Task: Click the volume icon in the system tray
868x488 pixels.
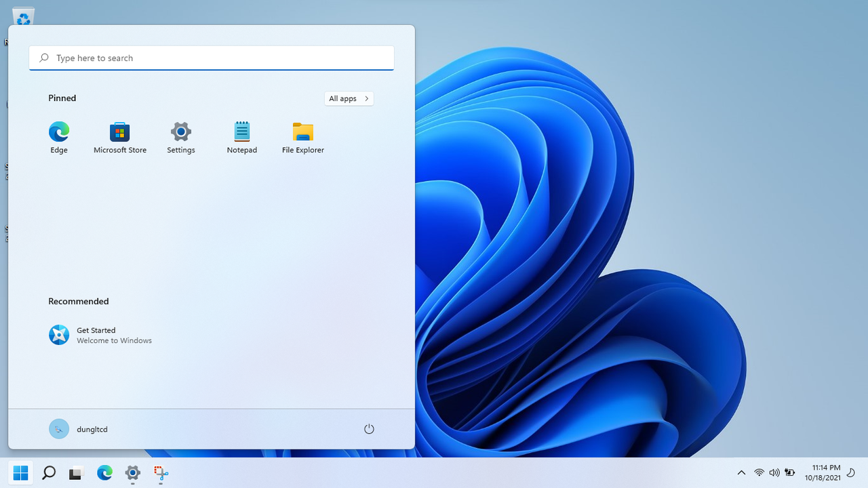Action: (774, 472)
